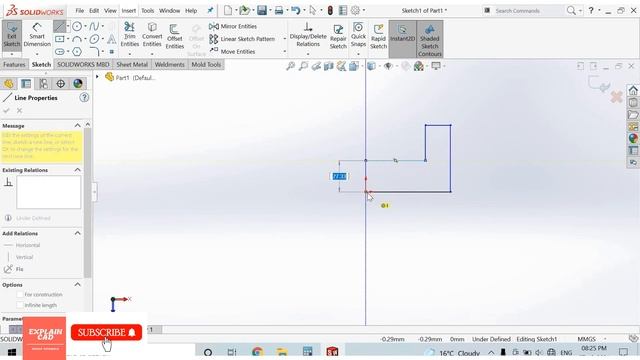This screenshot has width=640, height=360.
Task: Click the Existing Relations list box
Action: tap(49, 192)
